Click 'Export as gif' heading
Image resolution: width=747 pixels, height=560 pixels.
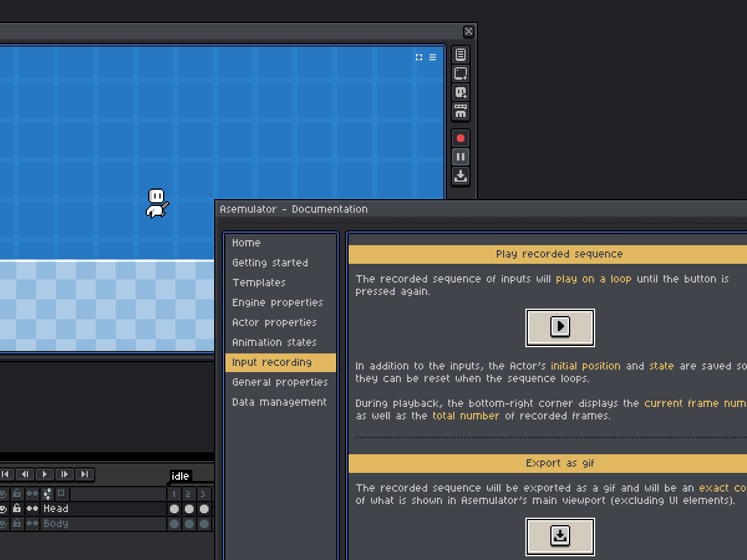click(560, 463)
